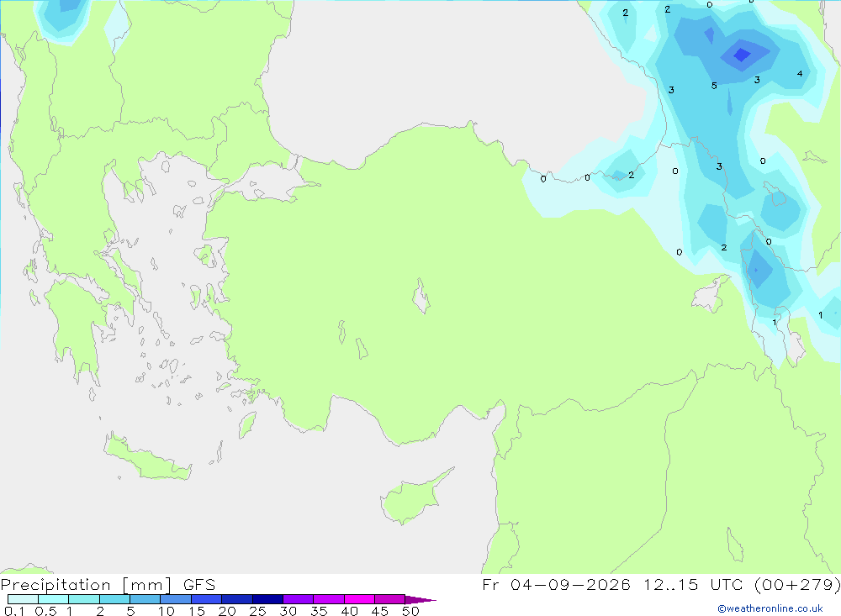Click the 'Precipitation [mm]' title text
841x616 pixels.
87,585
